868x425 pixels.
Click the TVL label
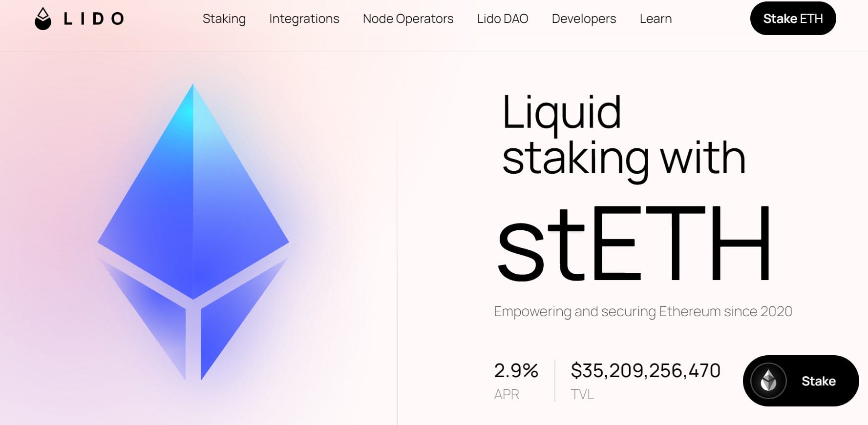pos(582,394)
